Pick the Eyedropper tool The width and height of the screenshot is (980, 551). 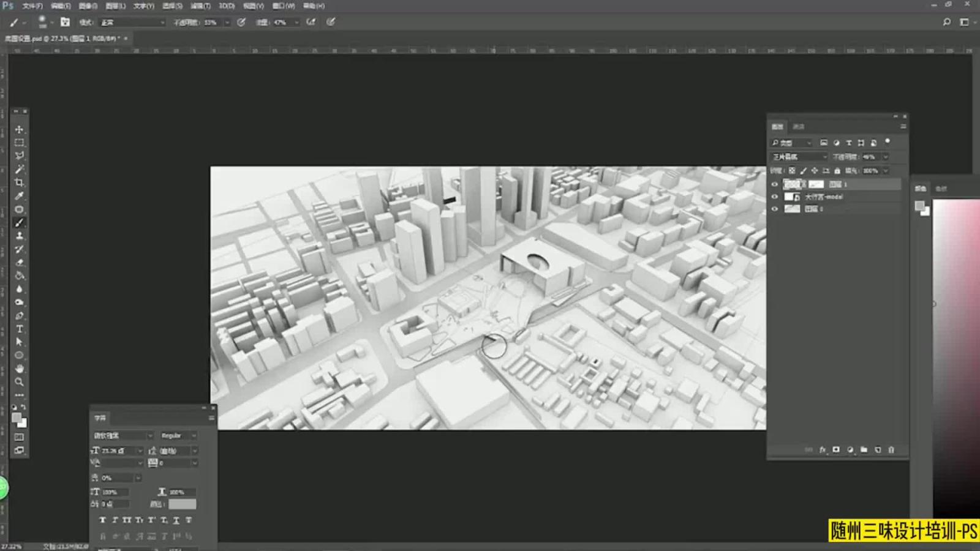coord(19,196)
